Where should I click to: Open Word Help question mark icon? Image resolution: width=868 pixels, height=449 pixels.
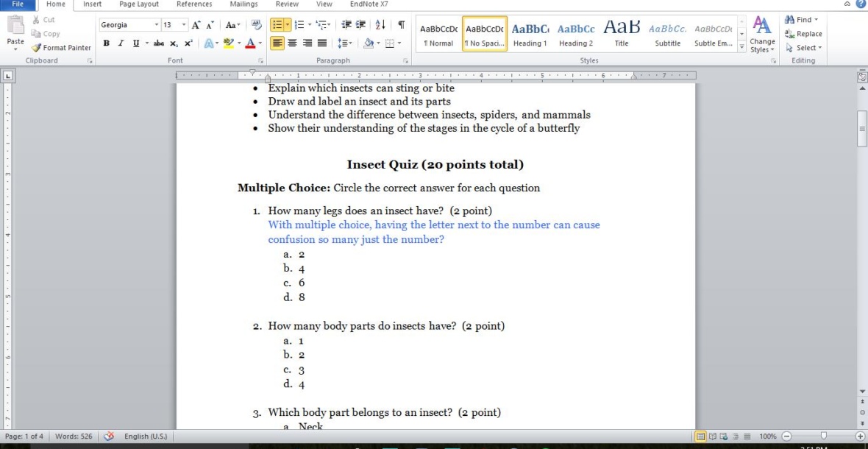[x=861, y=4]
